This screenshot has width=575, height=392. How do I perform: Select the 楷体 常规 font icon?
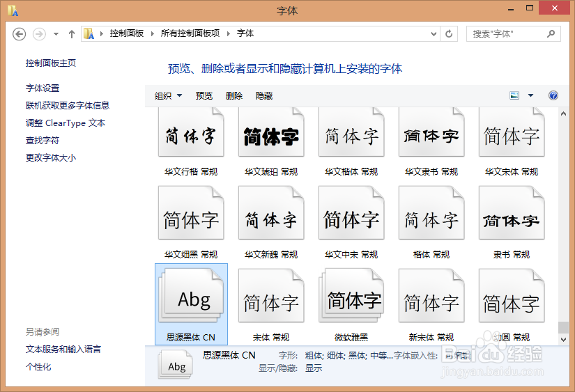[431, 213]
